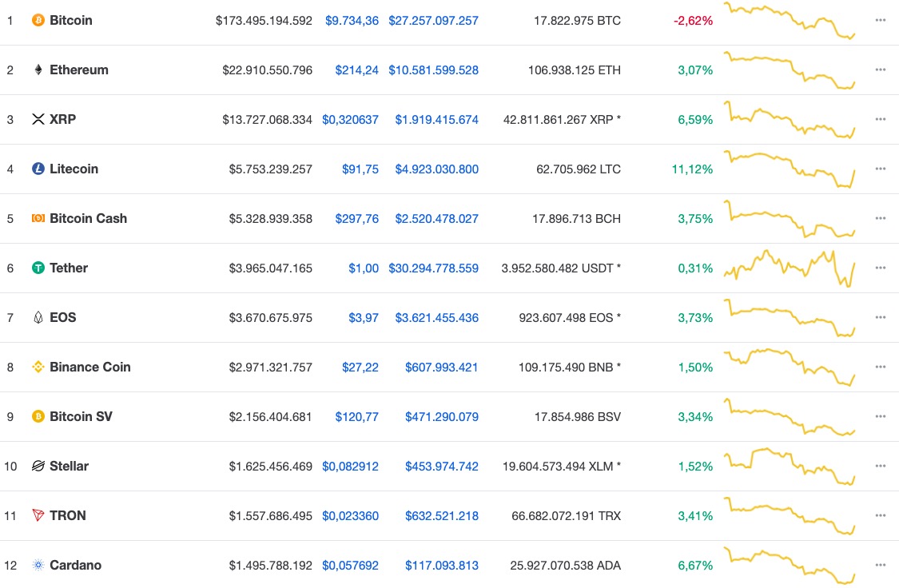Image resolution: width=899 pixels, height=588 pixels.
Task: Go to the TRON coin page
Action: tap(68, 515)
